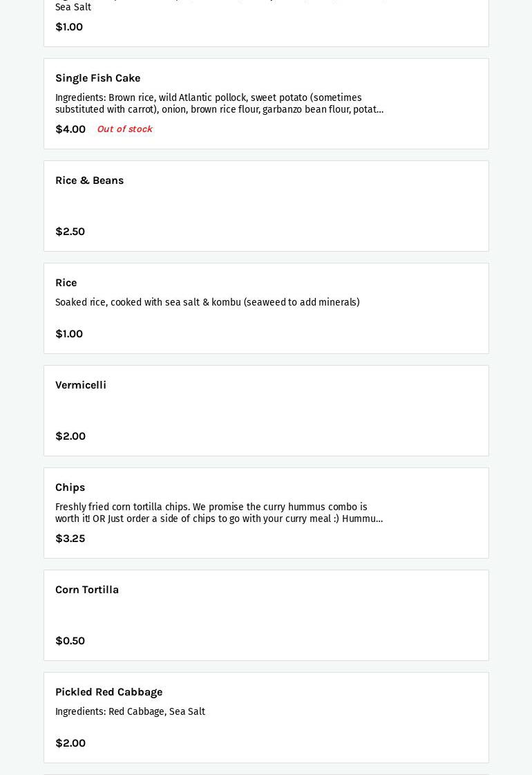Choose the Chips menu item title

(70, 487)
